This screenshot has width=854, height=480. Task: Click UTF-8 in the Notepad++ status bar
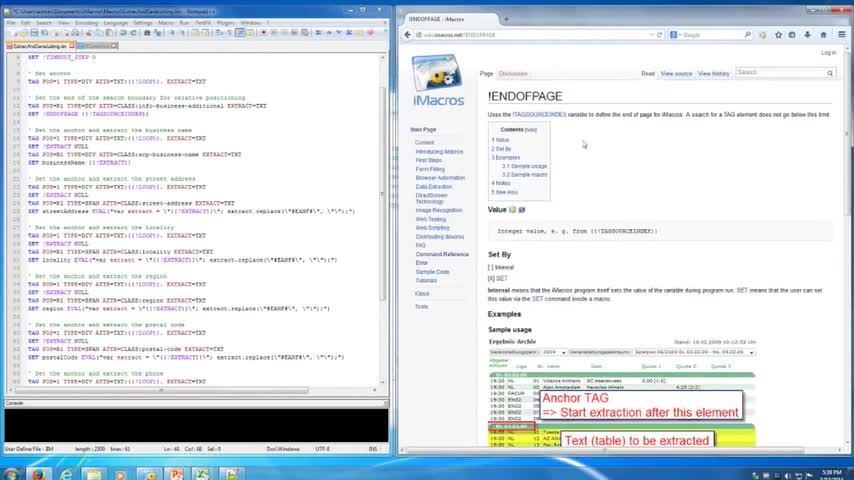[322, 449]
